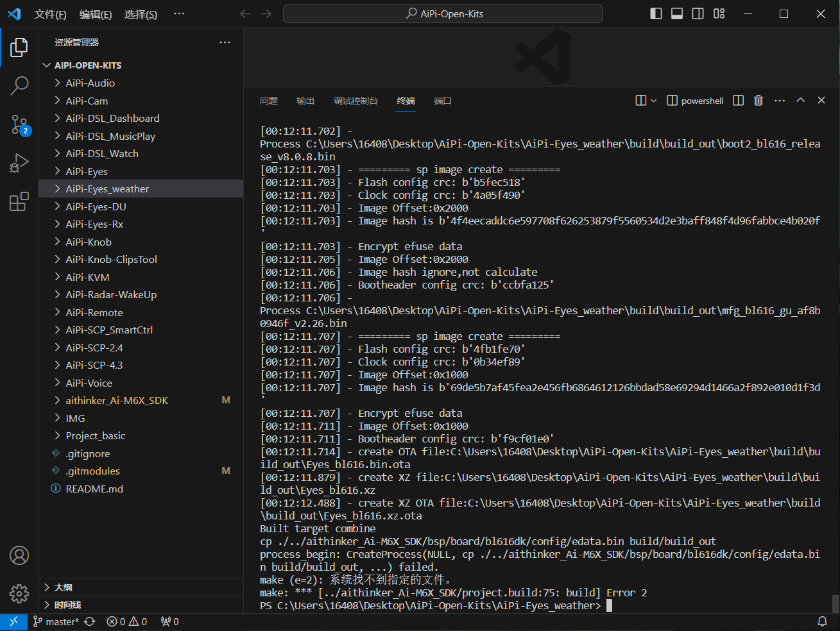Image resolution: width=840 pixels, height=631 pixels.
Task: Switch to the 调试控制台 tab
Action: pyautogui.click(x=356, y=101)
